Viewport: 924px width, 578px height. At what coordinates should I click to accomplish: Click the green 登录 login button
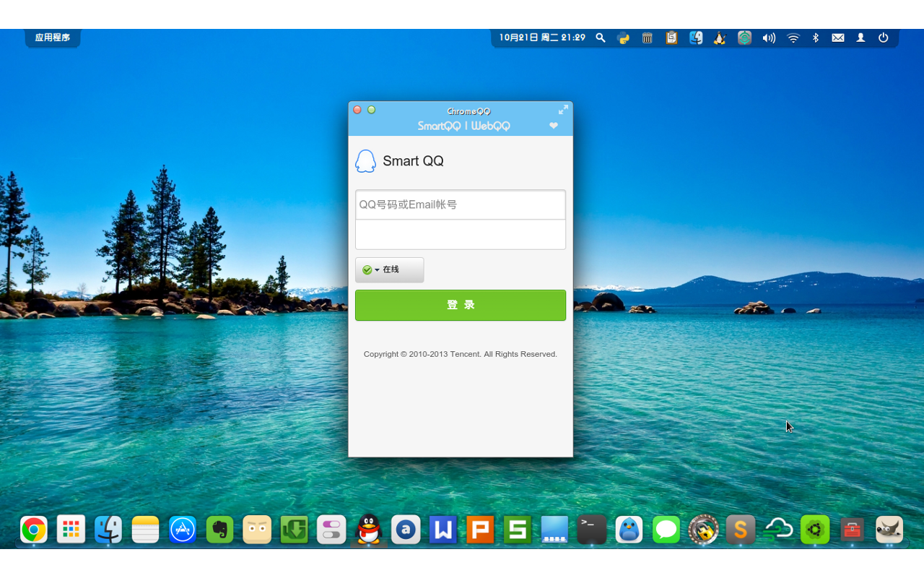[x=461, y=305]
